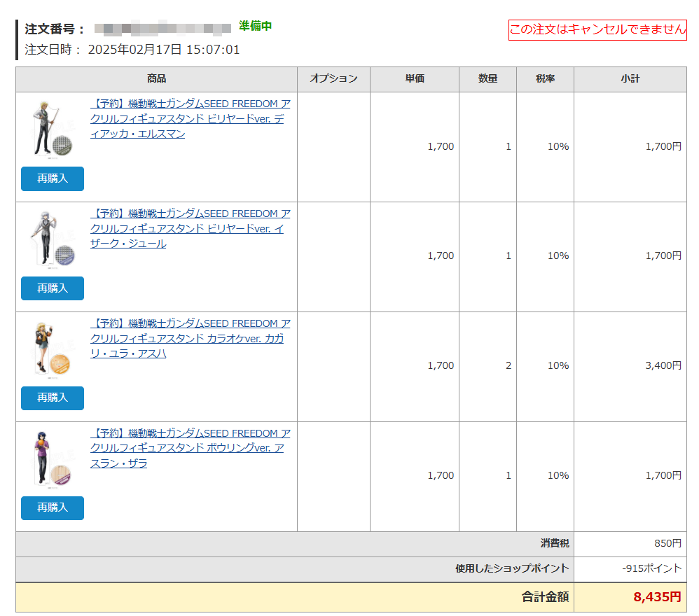Viewport: 699px width, 616px height.
Task: Click unit price 1,700 in イザーク・ジュール row
Action: point(441,255)
